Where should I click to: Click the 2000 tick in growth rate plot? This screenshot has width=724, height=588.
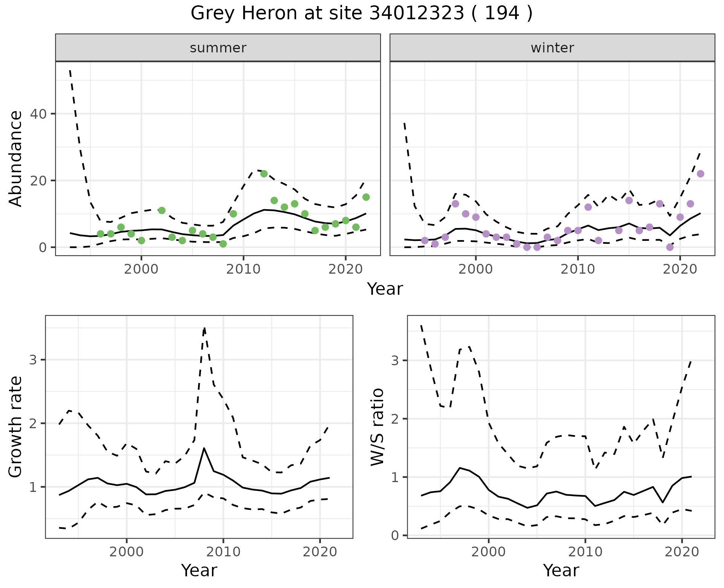127,552
